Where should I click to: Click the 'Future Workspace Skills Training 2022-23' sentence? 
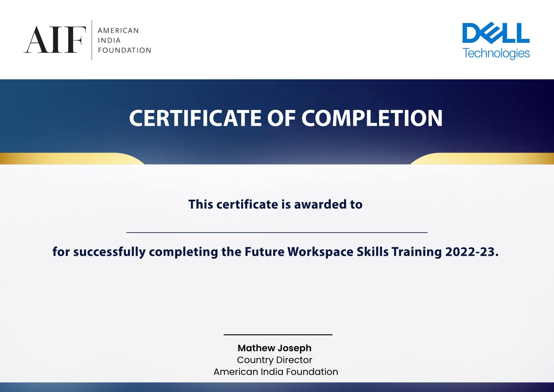pyautogui.click(x=275, y=252)
